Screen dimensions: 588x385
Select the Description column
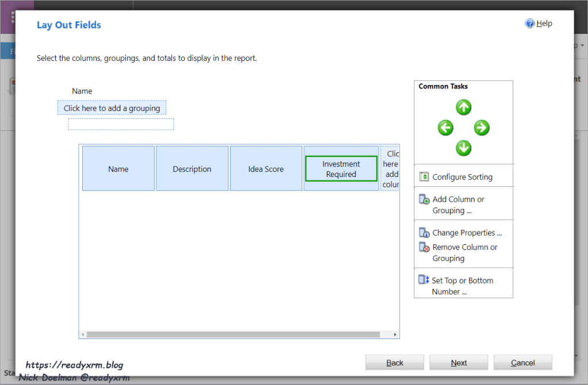[192, 169]
